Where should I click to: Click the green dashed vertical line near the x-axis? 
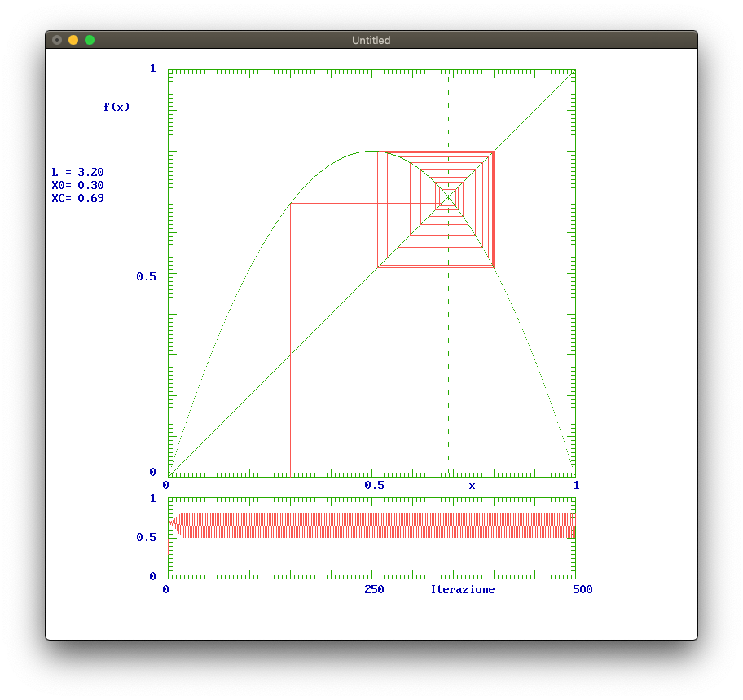pos(448,456)
